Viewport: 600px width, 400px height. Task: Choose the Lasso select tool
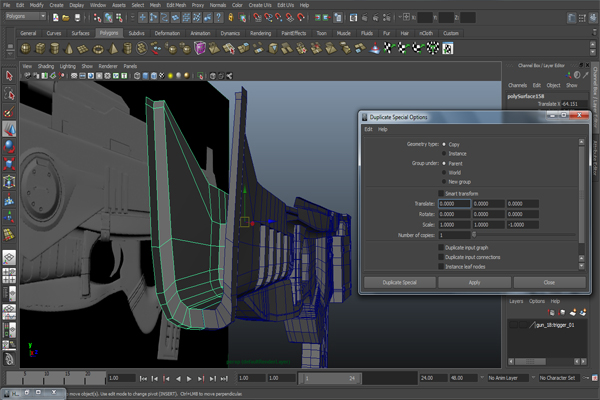(x=9, y=93)
